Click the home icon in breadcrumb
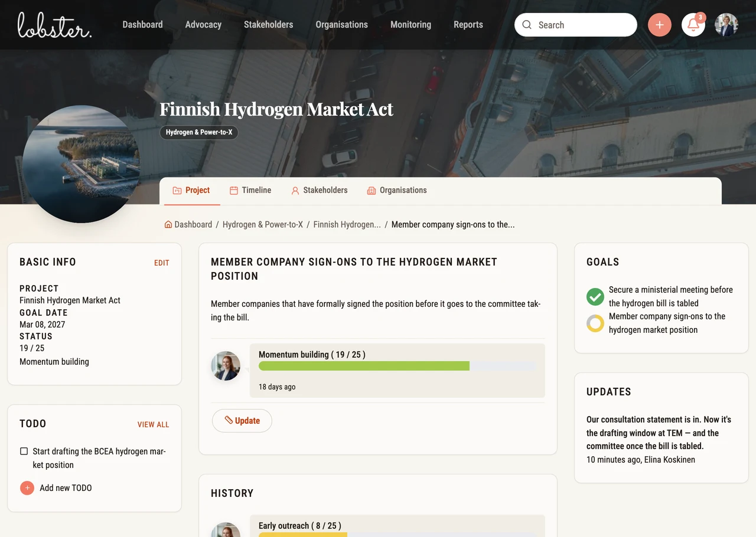The height and width of the screenshot is (537, 756). [168, 224]
